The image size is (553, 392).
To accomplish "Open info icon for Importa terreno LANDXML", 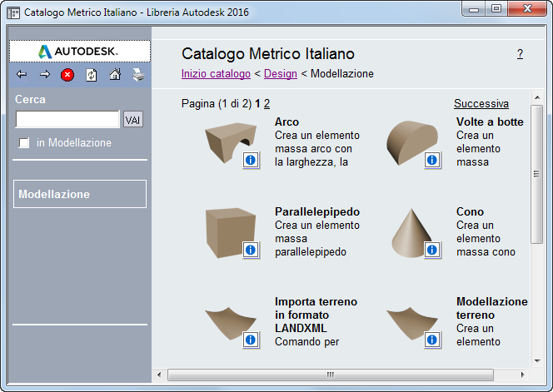I will [251, 340].
